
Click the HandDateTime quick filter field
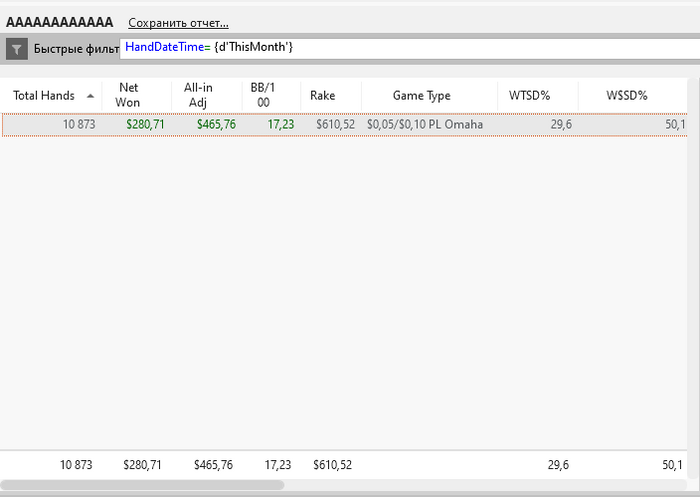(x=410, y=48)
